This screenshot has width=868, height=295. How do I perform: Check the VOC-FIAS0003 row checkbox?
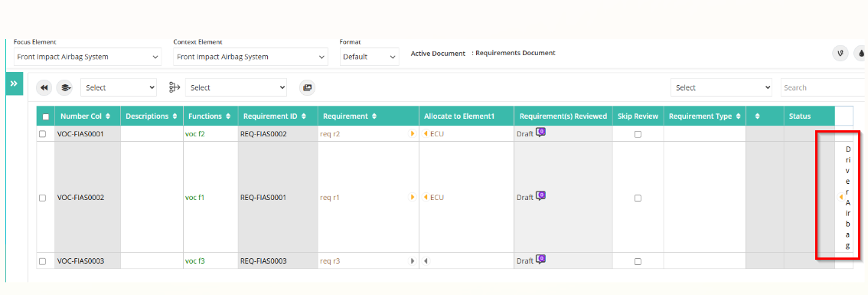click(43, 261)
